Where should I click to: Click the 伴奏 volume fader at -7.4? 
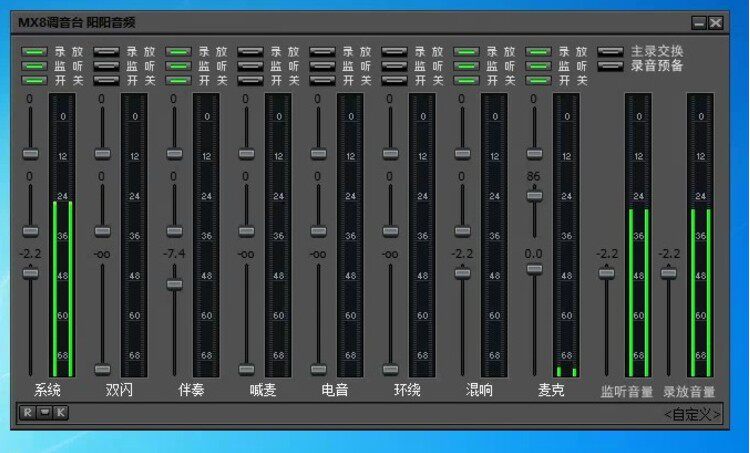pos(174,285)
